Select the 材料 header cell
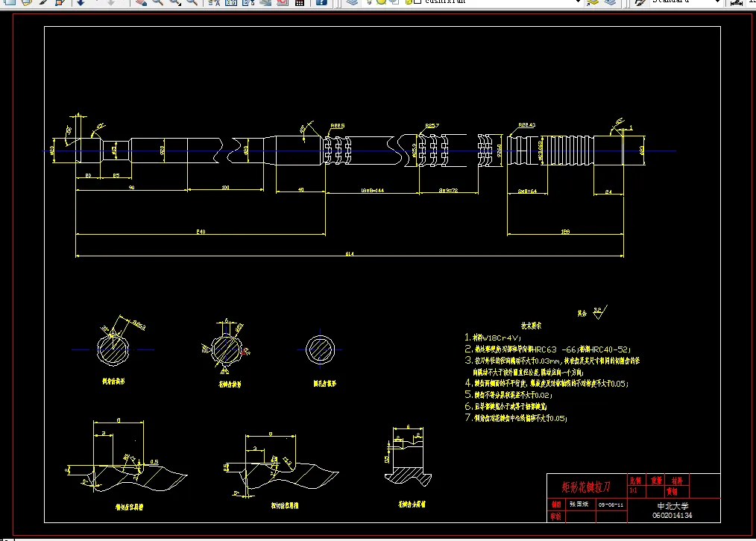The width and height of the screenshot is (756, 541). (677, 481)
